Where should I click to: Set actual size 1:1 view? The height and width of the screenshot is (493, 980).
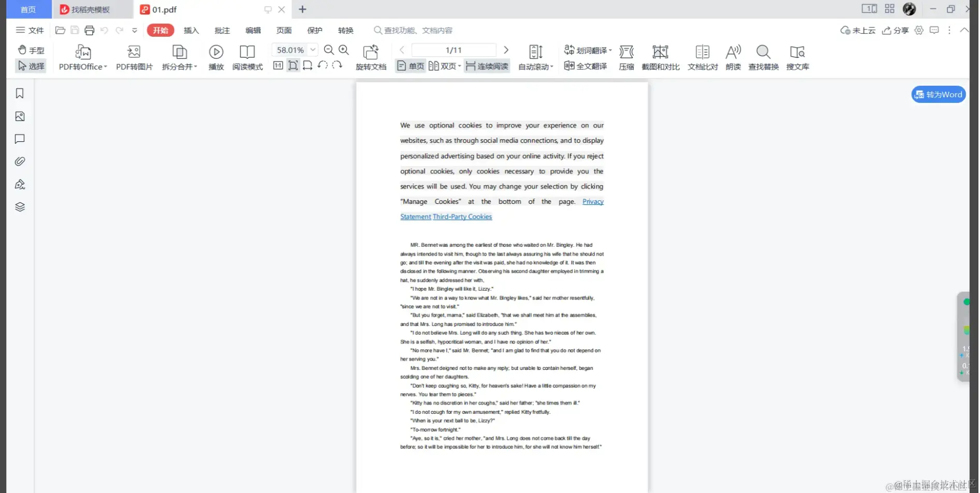tap(278, 66)
